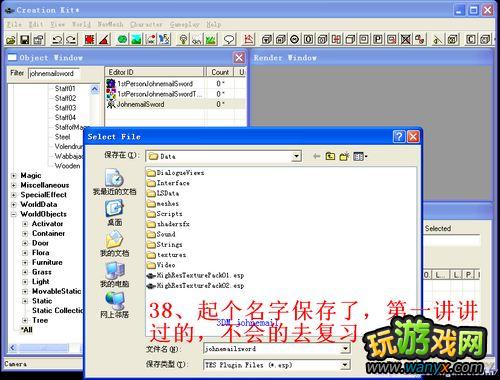The height and width of the screenshot is (380, 500).
Task: Click the Open folder toolbar icon
Action: 11,40
